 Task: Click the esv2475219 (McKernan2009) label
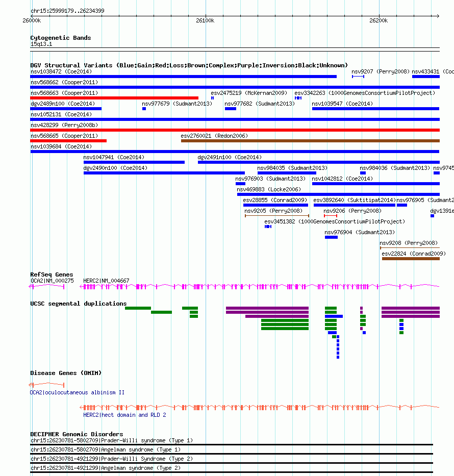249,93
